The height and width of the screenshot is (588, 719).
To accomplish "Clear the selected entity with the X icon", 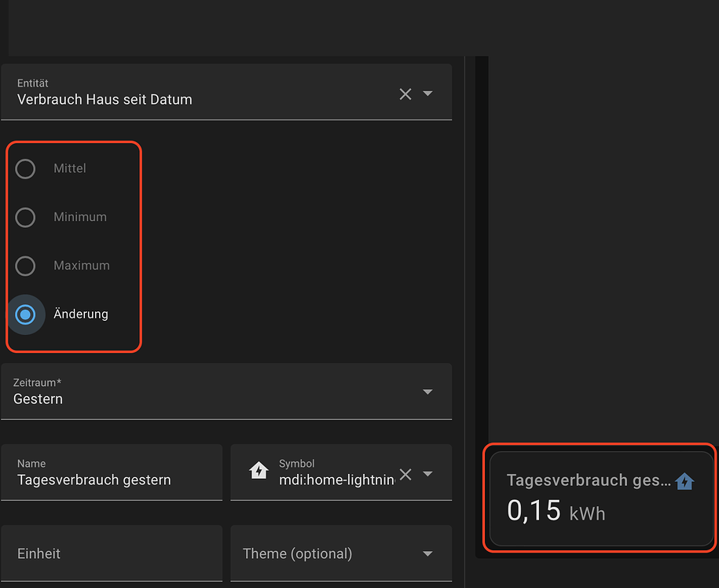I will (405, 94).
